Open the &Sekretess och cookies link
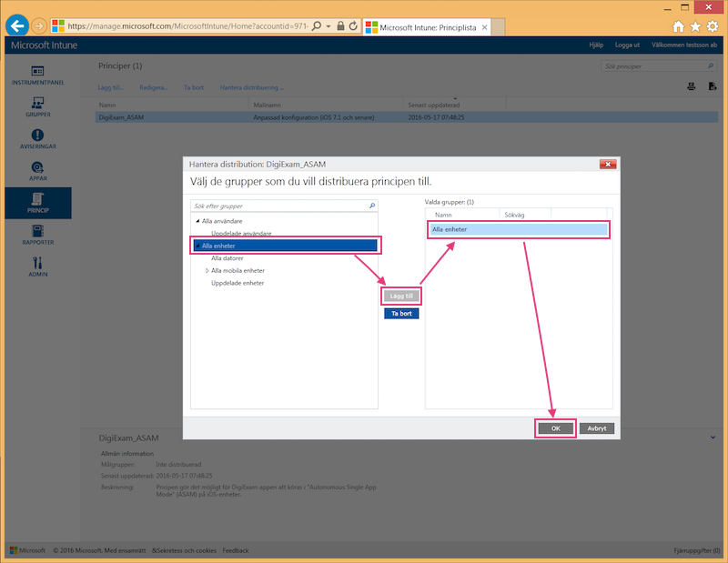The width and height of the screenshot is (728, 563). tap(184, 550)
